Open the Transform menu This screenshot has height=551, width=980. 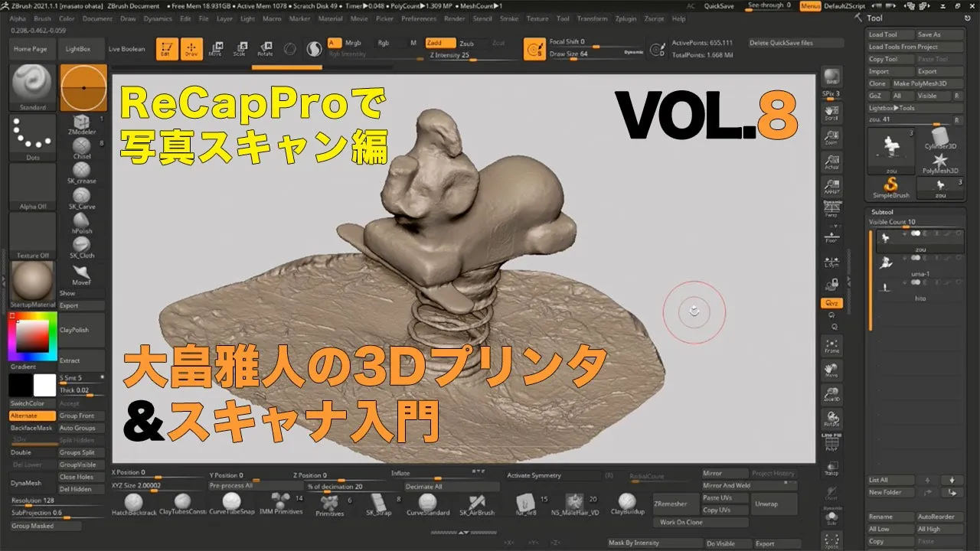pyautogui.click(x=592, y=18)
